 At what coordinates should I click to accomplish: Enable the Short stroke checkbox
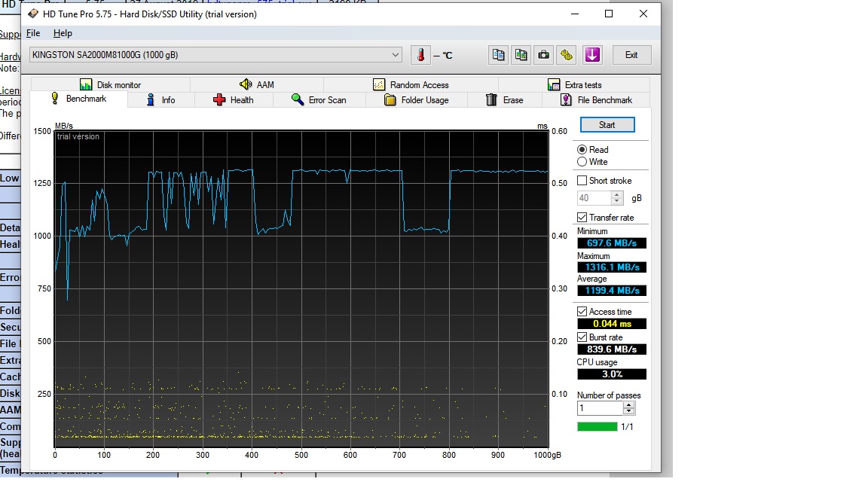[582, 181]
